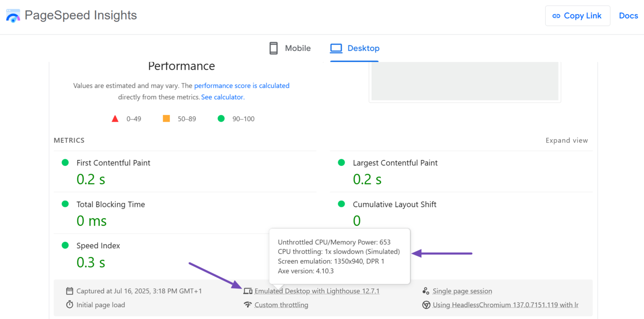Click the orange square 50–89 legend icon
644x319 pixels.
click(x=167, y=119)
